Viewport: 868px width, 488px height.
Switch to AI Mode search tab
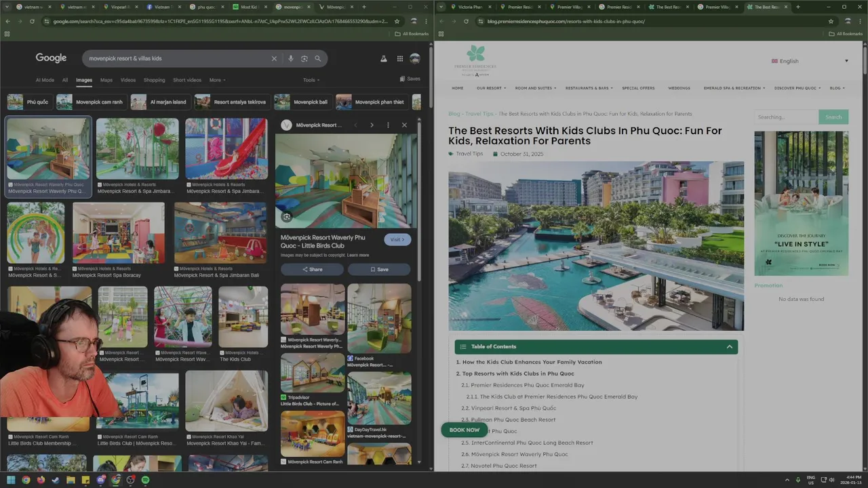(x=45, y=80)
